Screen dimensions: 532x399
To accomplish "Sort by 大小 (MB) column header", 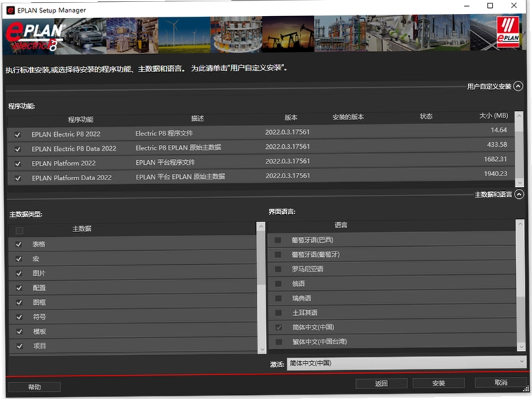I will (x=493, y=116).
